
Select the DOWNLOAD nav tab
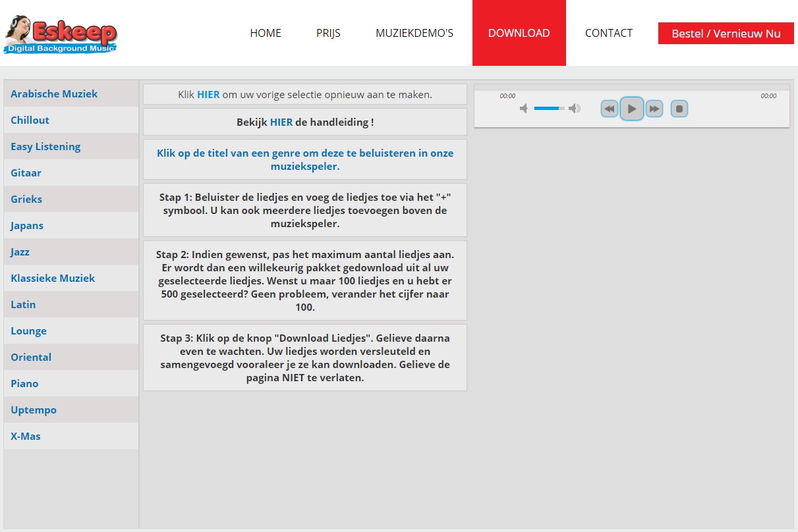coord(519,33)
